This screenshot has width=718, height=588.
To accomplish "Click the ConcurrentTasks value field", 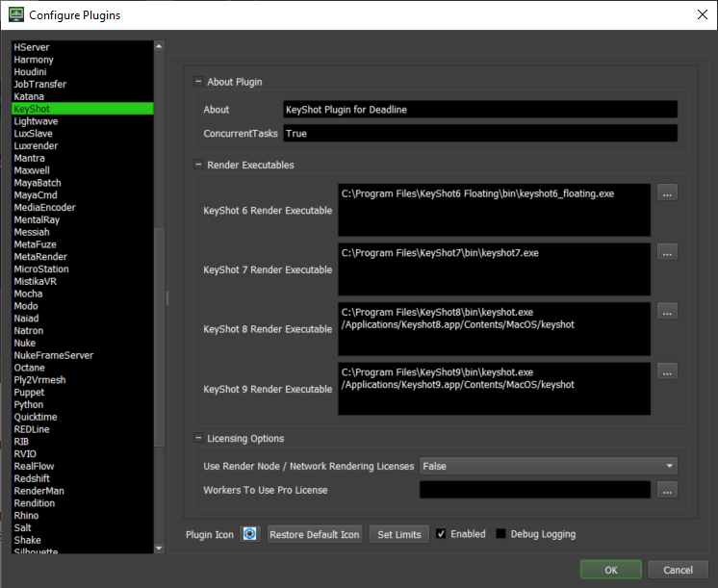I will (x=479, y=134).
